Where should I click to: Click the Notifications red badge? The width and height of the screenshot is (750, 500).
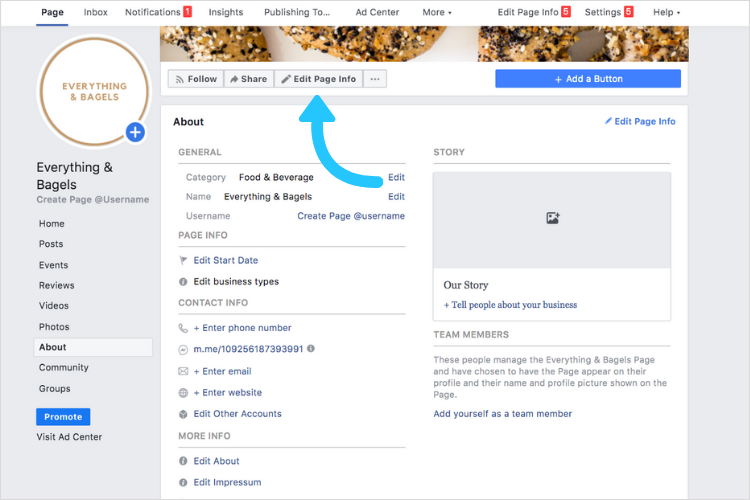pyautogui.click(x=188, y=11)
